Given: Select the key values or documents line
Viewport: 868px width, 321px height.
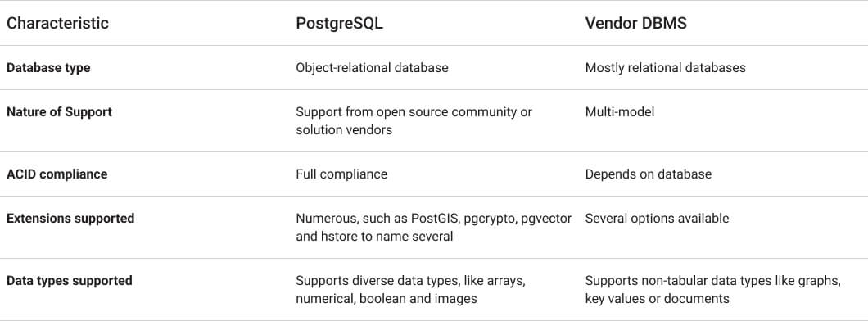Looking at the screenshot, I should (657, 298).
